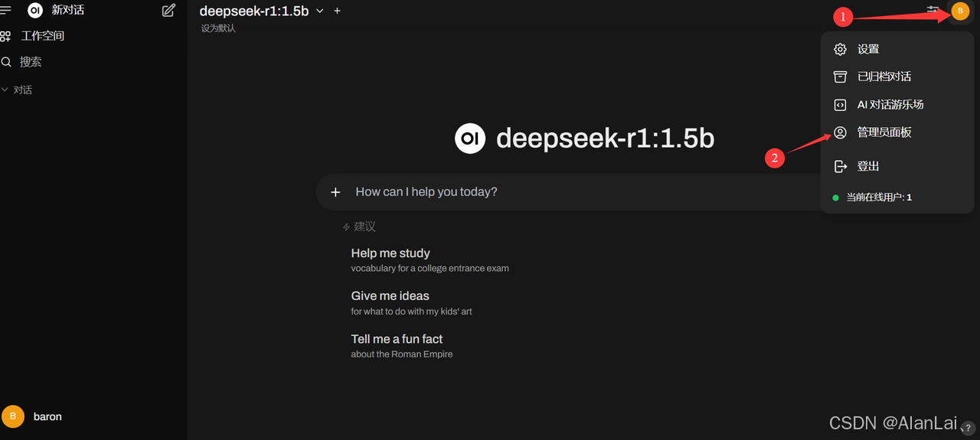Click the plus attachment icon in the input

coord(335,192)
